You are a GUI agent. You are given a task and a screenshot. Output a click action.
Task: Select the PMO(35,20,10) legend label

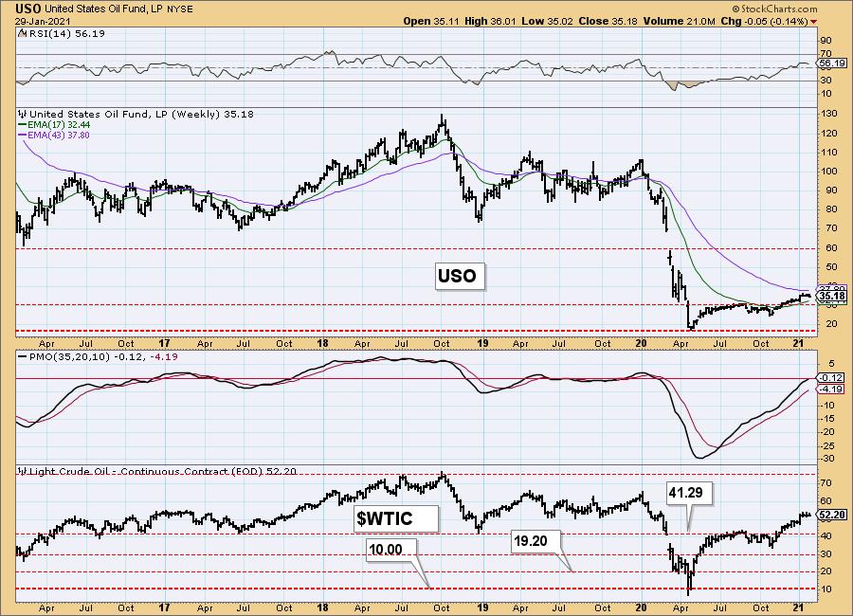[x=69, y=357]
